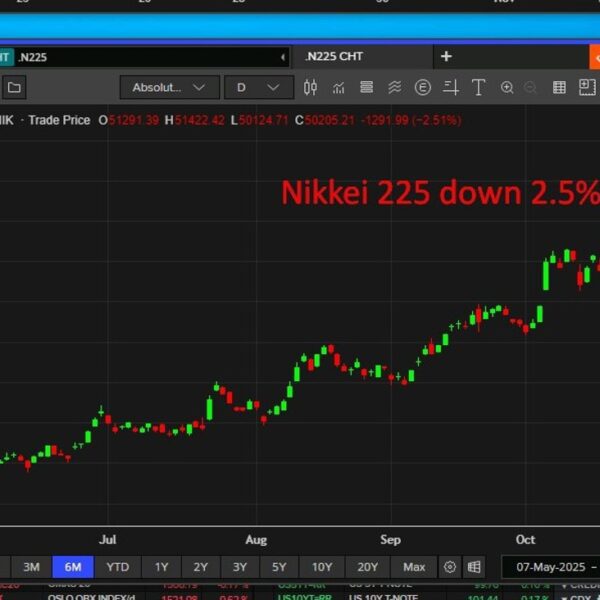Click the candlestick chart type icon

click(310, 88)
